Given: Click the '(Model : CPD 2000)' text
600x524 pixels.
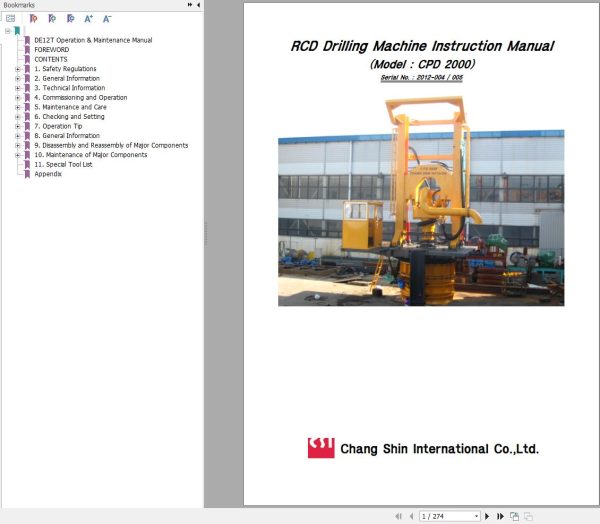Looking at the screenshot, I should (x=422, y=64).
